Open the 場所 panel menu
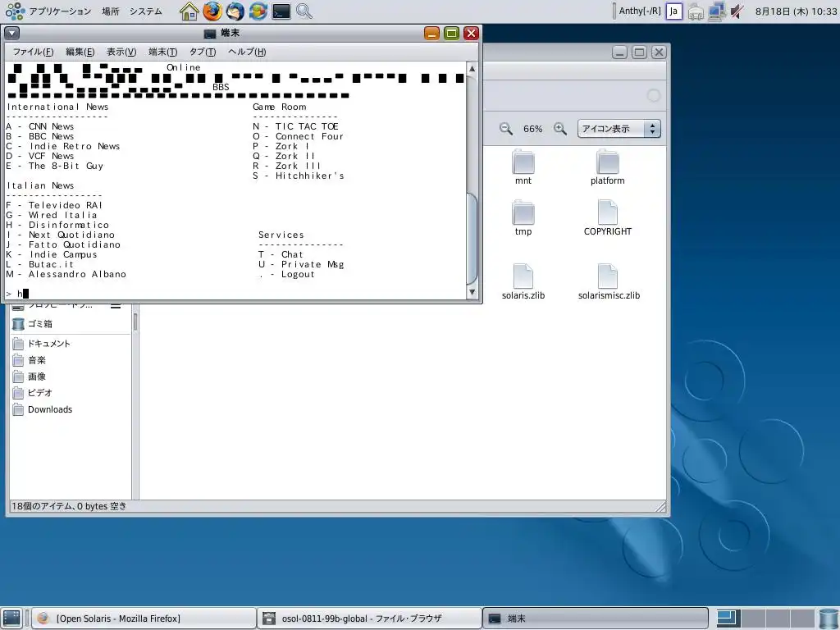Viewport: 840px width, 630px height. point(111,11)
